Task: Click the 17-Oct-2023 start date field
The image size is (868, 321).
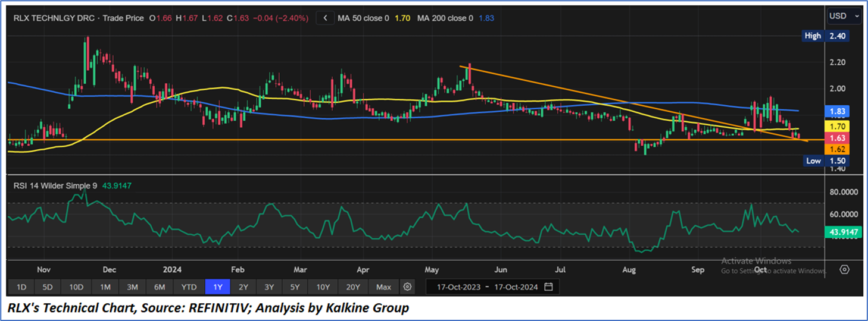Action: coord(458,287)
